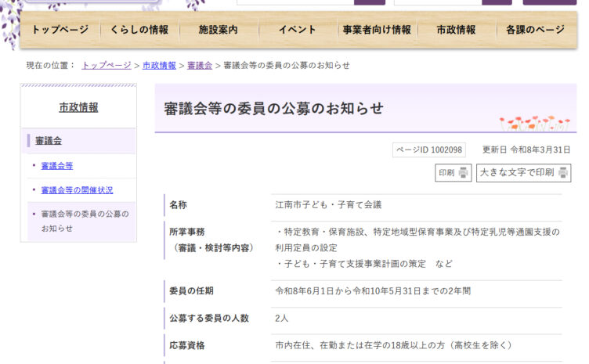The height and width of the screenshot is (364, 589).
Task: Click the 印刷 print button
Action: pos(453,173)
